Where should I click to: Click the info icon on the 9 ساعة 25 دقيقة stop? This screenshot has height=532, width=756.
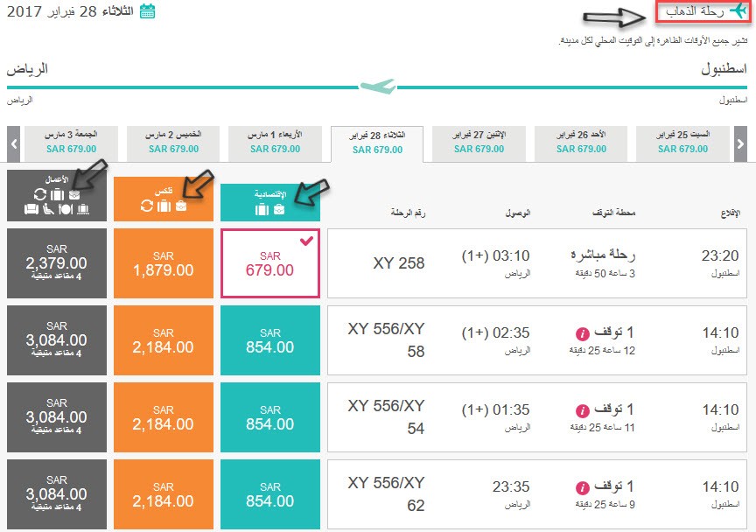[583, 487]
